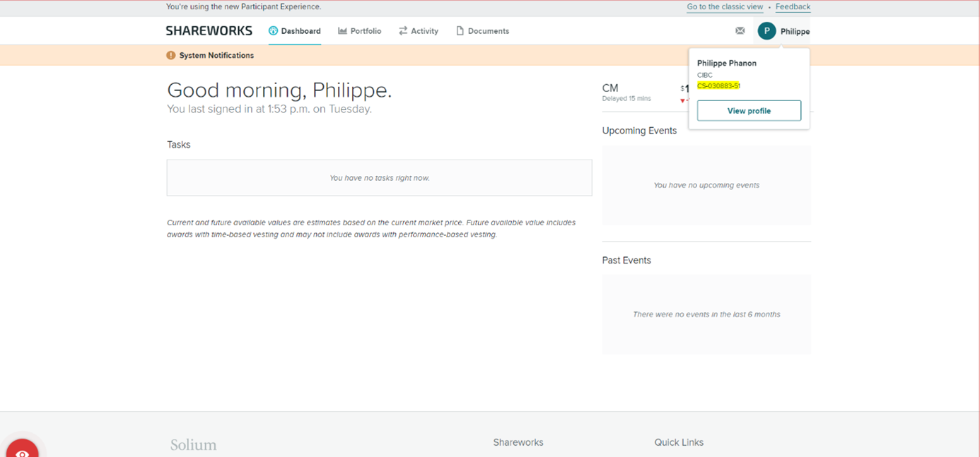
Task: Open the Portfolio tab
Action: pos(360,31)
